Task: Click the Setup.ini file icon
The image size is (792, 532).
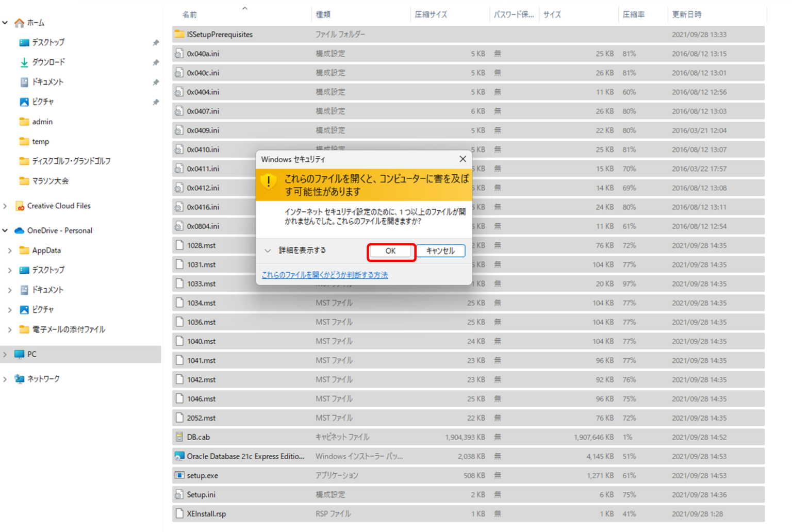Action: 179,495
